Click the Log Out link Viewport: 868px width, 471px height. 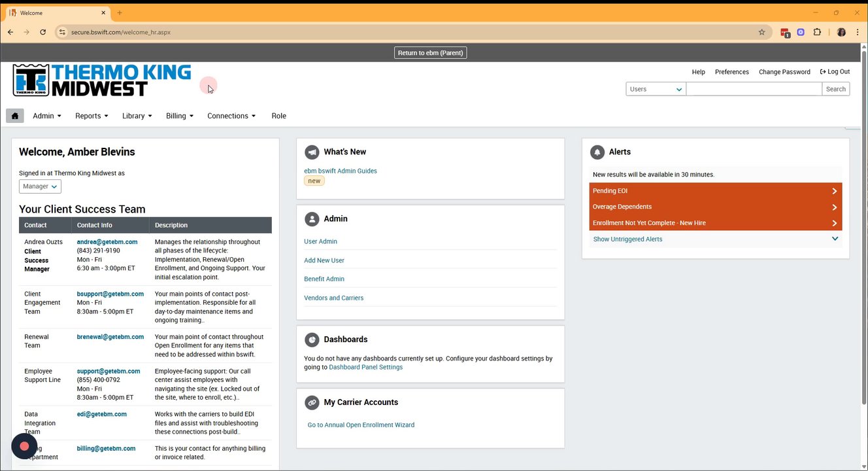(x=835, y=72)
